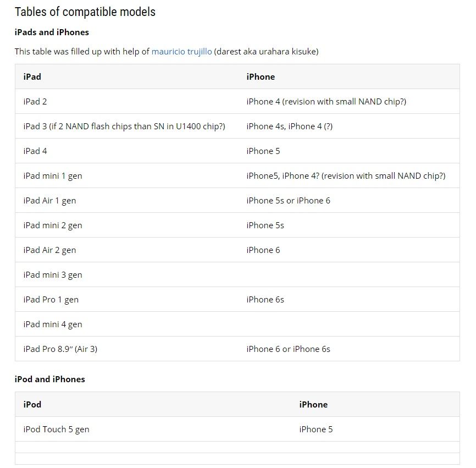Select the 'iPad 2' table cell
This screenshot has height=468, width=476.
[x=35, y=102]
